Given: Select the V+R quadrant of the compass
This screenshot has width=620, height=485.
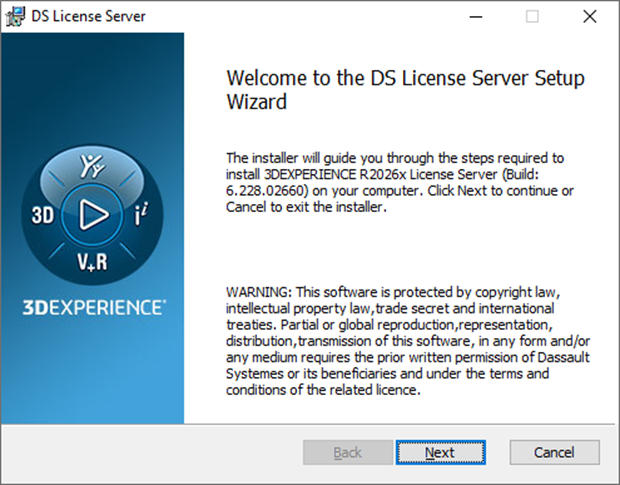Looking at the screenshot, I should pos(92,263).
